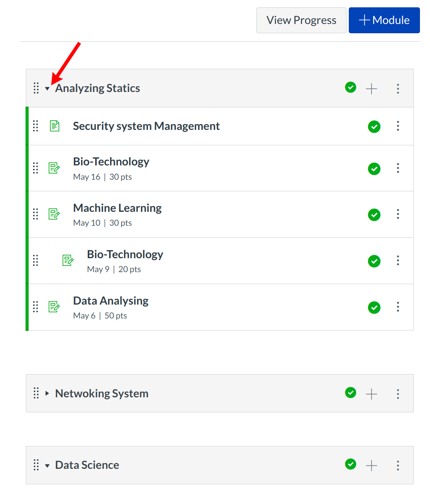Open Data Science module options menu
Image resolution: width=430 pixels, height=504 pixels.
[398, 465]
